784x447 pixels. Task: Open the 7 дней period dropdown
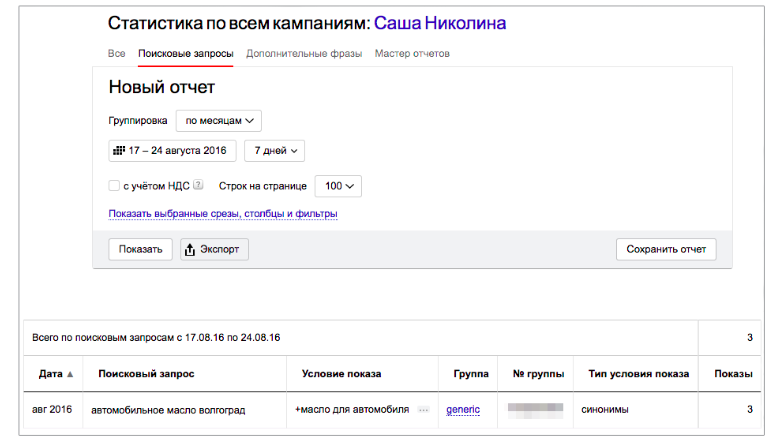click(274, 151)
